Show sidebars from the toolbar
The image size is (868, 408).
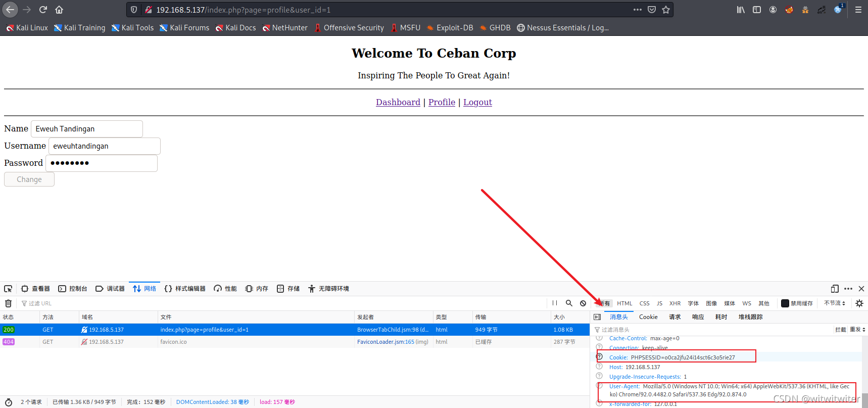(x=757, y=10)
